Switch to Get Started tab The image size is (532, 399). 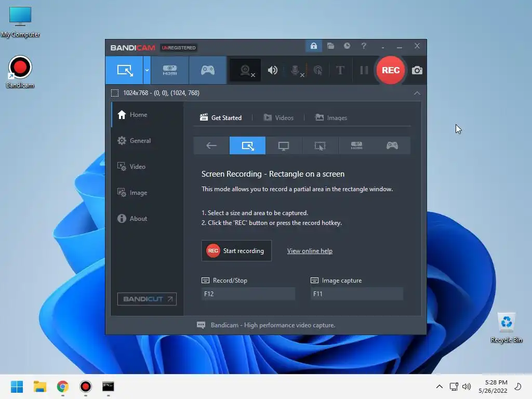(221, 118)
